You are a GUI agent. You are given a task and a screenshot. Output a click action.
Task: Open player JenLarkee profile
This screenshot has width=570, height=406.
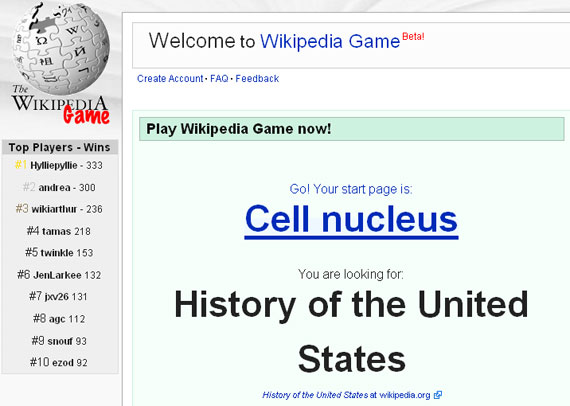point(57,275)
